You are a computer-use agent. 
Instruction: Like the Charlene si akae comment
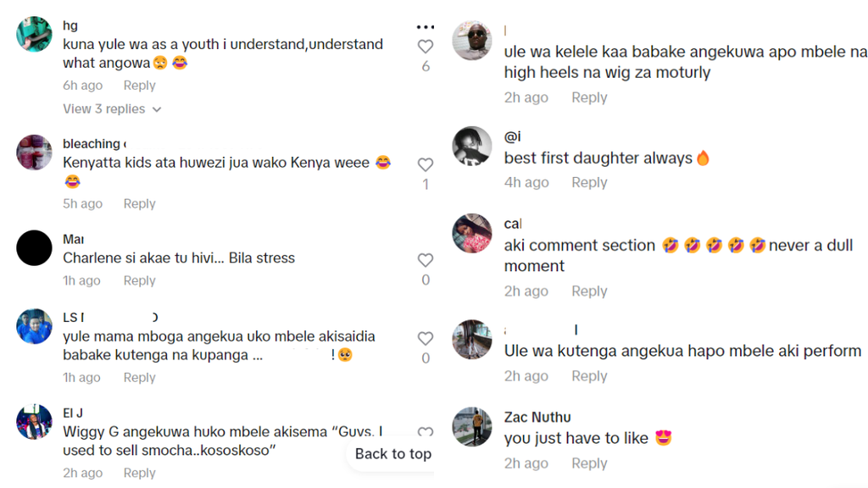click(x=426, y=260)
